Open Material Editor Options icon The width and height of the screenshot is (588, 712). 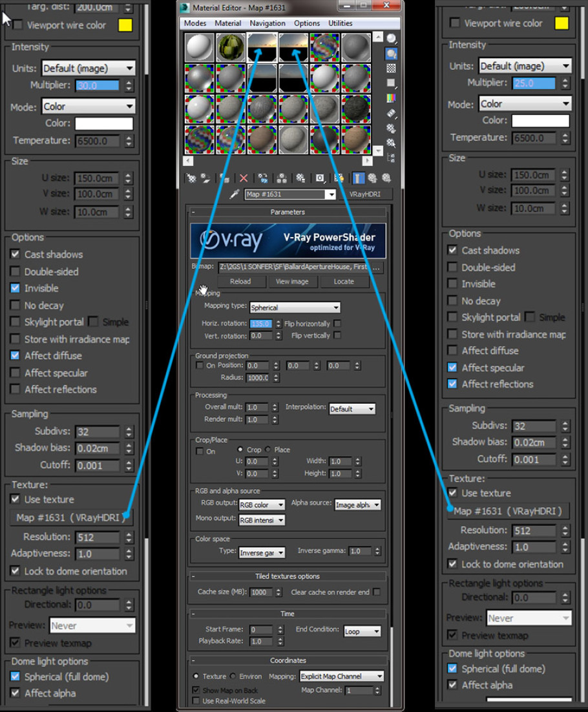coord(391,128)
